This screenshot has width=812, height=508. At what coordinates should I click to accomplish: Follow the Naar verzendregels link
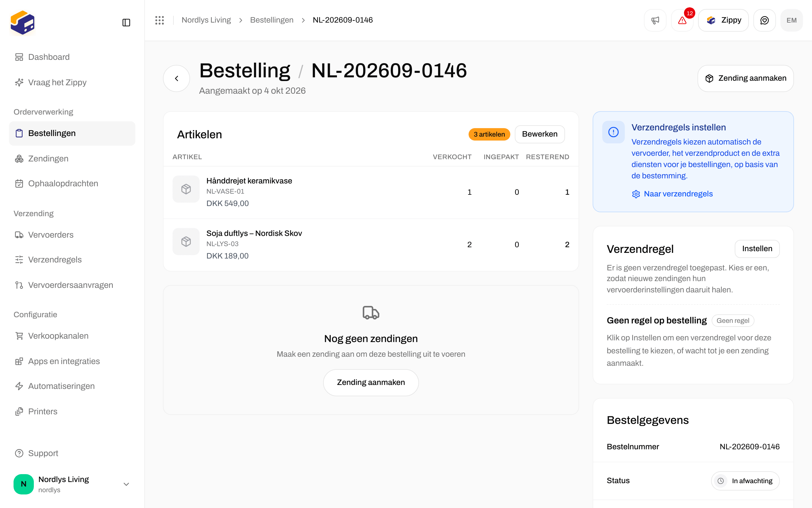[x=672, y=194]
